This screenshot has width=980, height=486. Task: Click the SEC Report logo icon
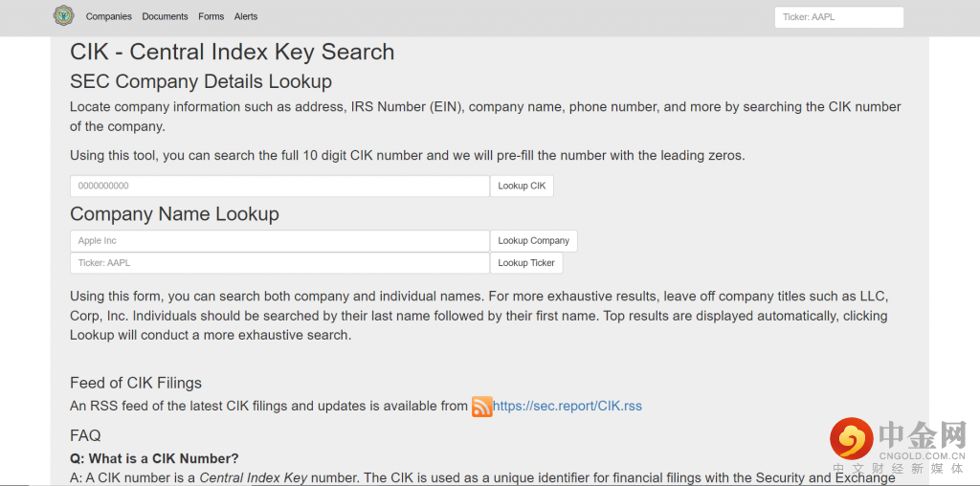click(x=63, y=16)
